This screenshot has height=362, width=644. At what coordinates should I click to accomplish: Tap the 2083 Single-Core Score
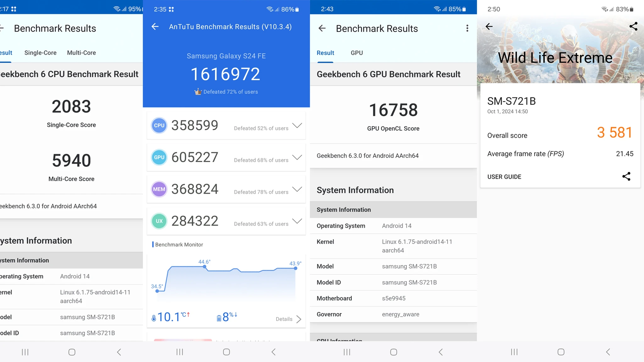71,107
